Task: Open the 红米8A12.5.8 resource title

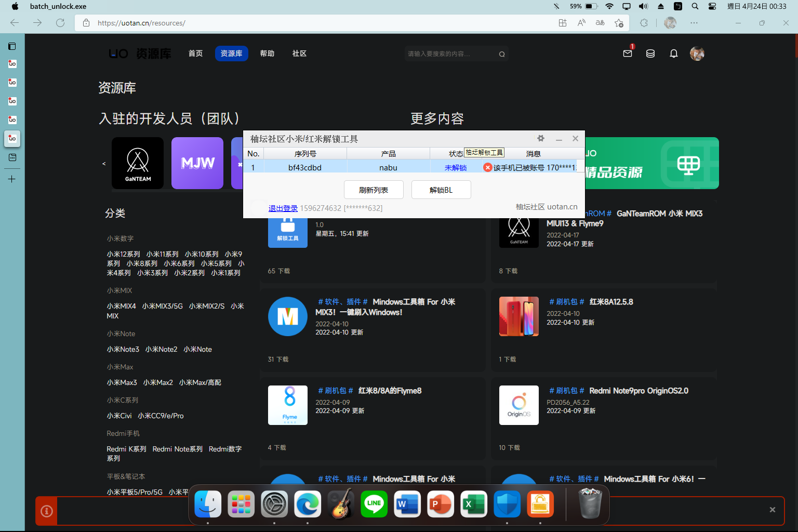Action: (611, 302)
